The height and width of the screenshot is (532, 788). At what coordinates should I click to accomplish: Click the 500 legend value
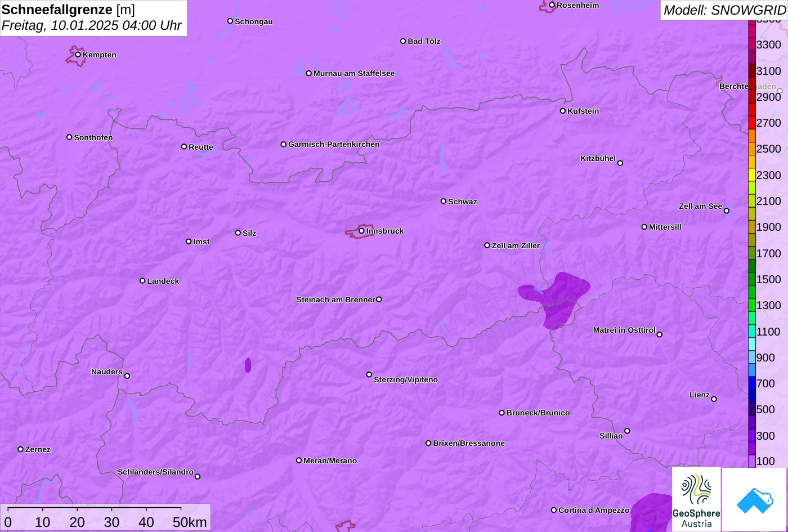tap(765, 409)
